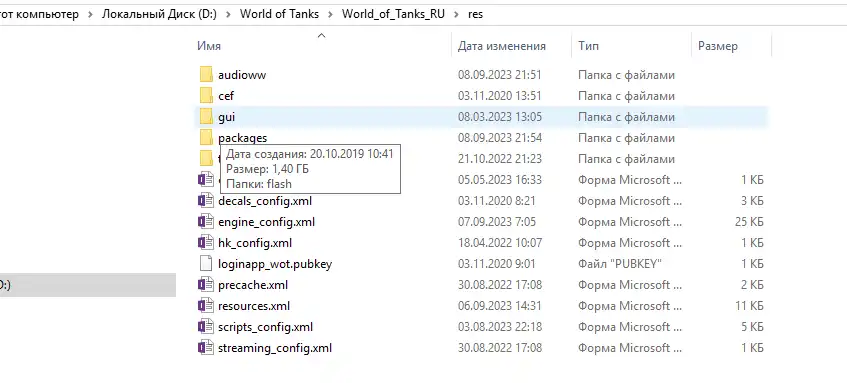
Task: Select the gui folder name
Action: (x=226, y=117)
